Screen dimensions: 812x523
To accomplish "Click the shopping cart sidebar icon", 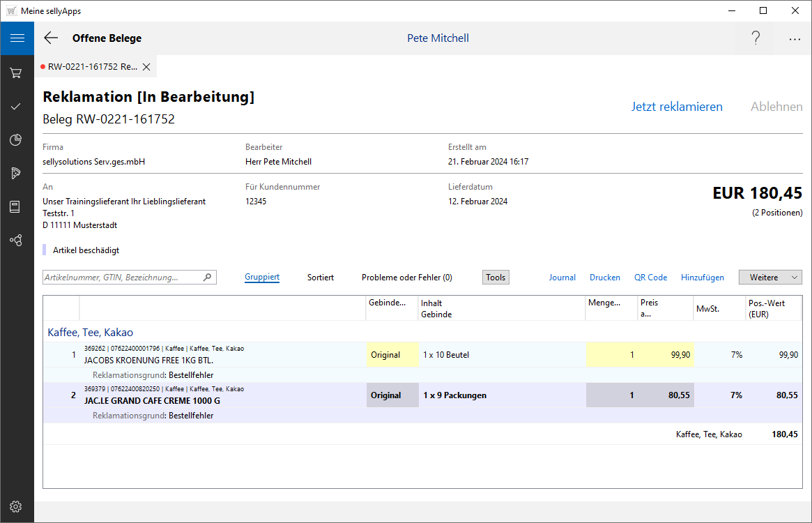I will (16, 73).
